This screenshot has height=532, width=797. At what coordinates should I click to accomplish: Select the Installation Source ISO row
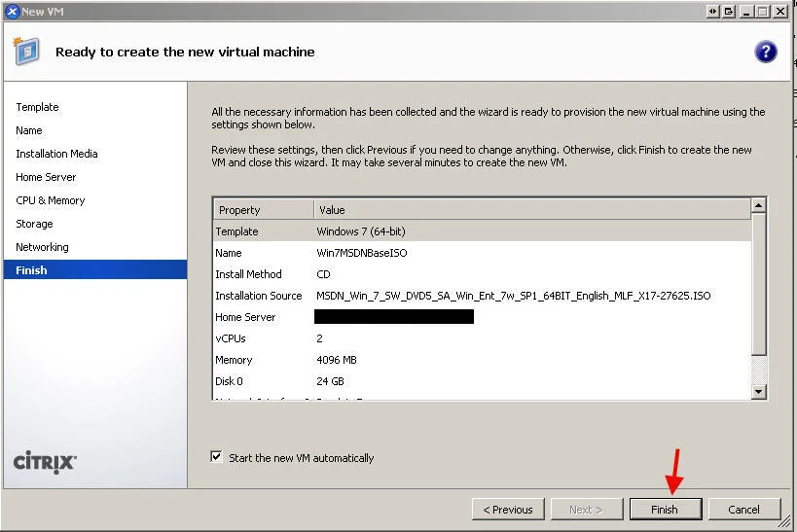tap(482, 296)
